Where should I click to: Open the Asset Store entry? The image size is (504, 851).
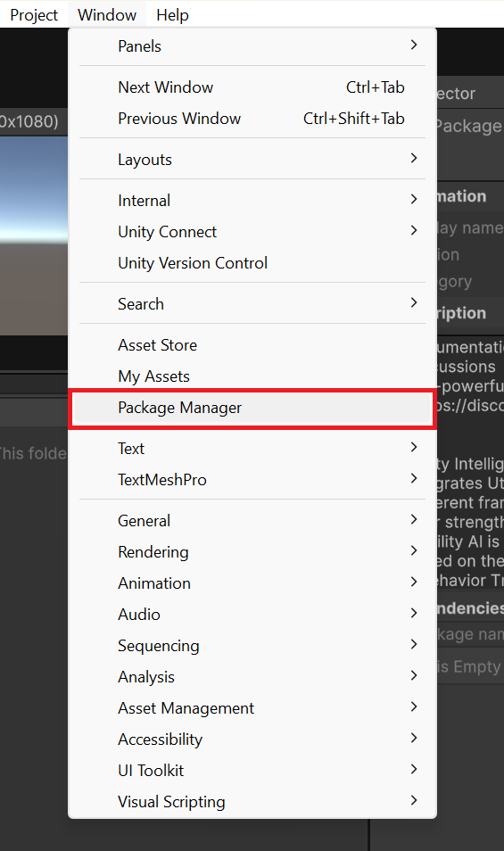point(252,346)
